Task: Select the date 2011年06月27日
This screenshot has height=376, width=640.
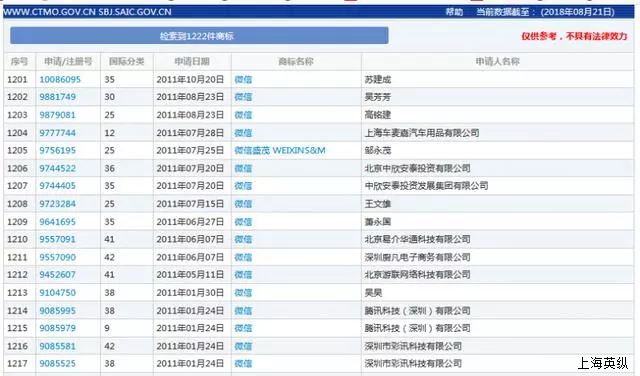Action: (x=190, y=222)
